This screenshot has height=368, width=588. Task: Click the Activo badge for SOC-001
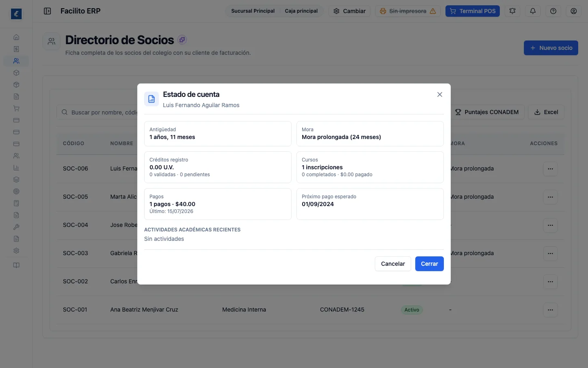coord(412,310)
